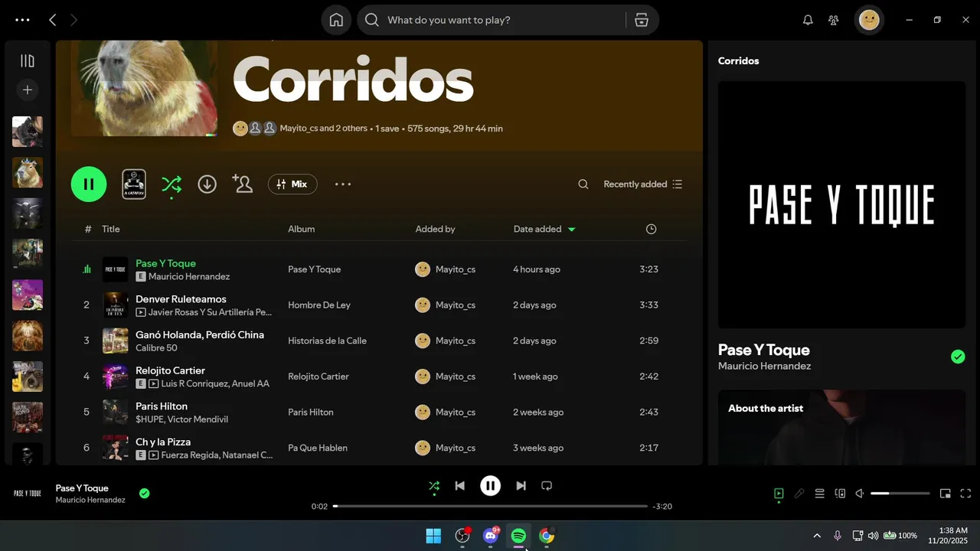Open the Windows Start button
The height and width of the screenshot is (551, 980).
[433, 536]
